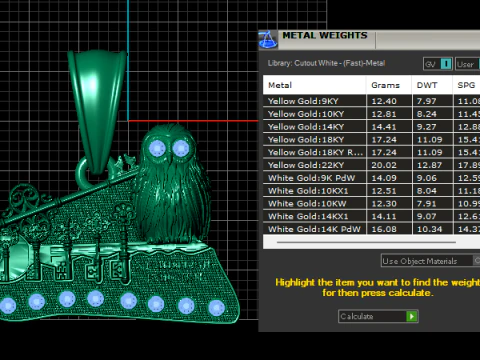Select the Yellow Gold:18KY R... row
This screenshot has height=360, width=480.
pyautogui.click(x=371, y=152)
